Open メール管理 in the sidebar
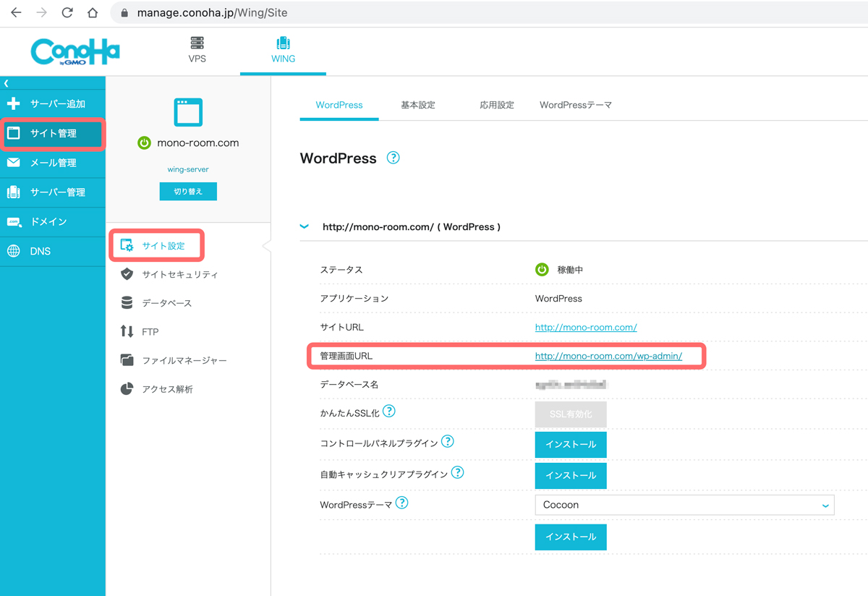The height and width of the screenshot is (596, 868). 53,163
